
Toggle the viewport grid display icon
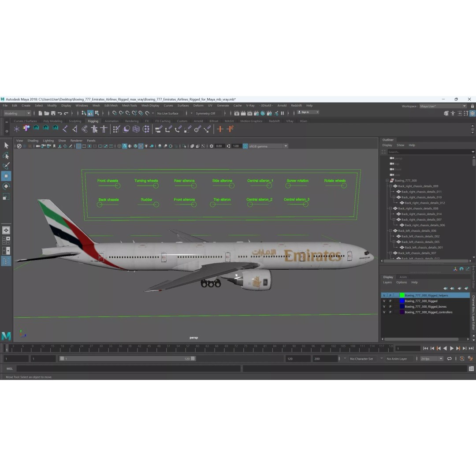pyautogui.click(x=78, y=146)
